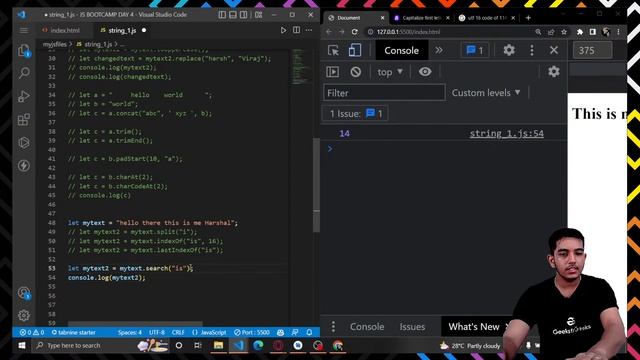
Task: Create a live expression with eye icon
Action: pos(425,72)
